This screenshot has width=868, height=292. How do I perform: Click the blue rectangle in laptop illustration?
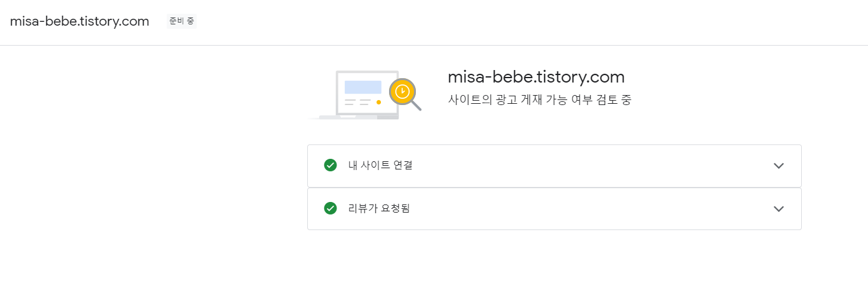(x=363, y=87)
